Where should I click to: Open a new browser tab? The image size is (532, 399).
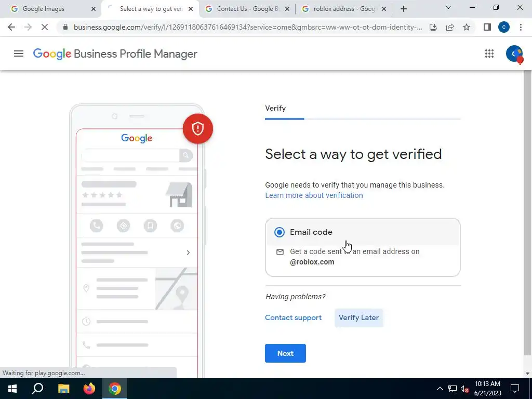403,9
